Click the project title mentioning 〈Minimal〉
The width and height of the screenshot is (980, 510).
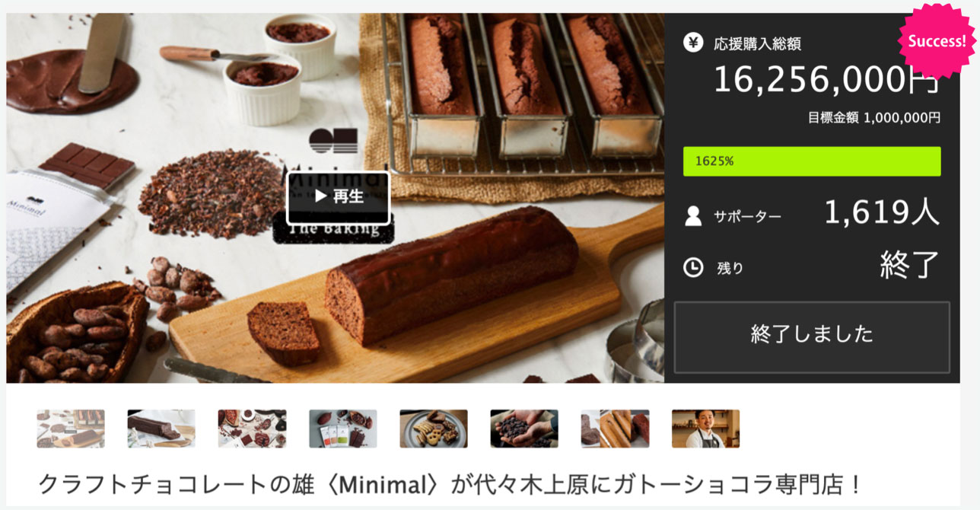click(450, 483)
